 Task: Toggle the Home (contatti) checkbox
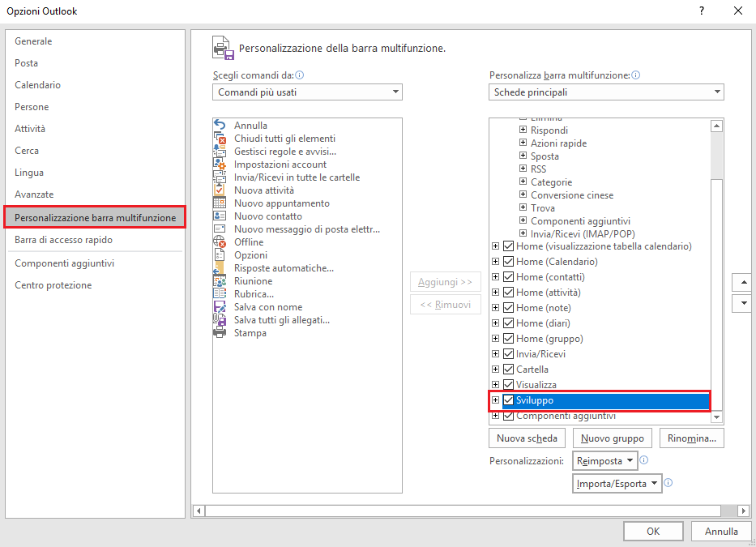[508, 277]
